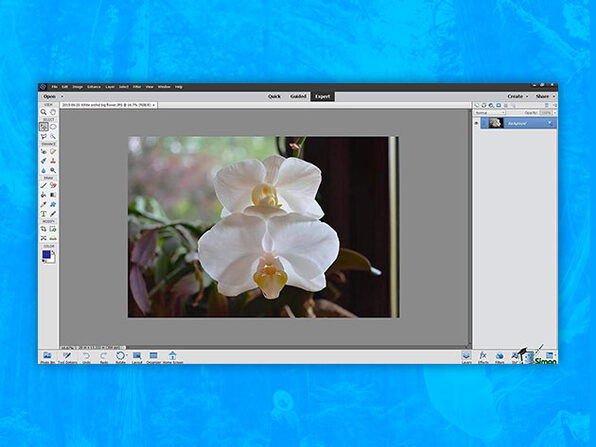Image resolution: width=596 pixels, height=447 pixels.
Task: Select the Smart Brush tool
Action: (44, 161)
